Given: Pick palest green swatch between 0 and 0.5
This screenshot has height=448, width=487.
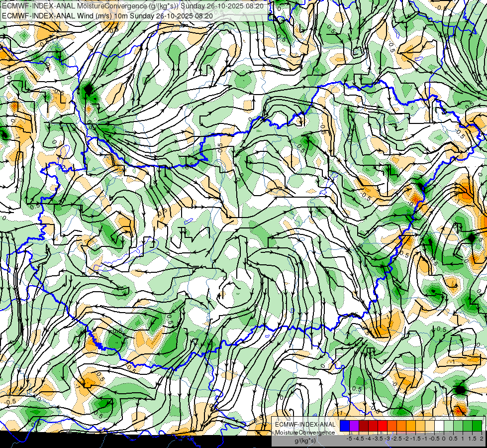Looking at the screenshot, I should (x=449, y=426).
